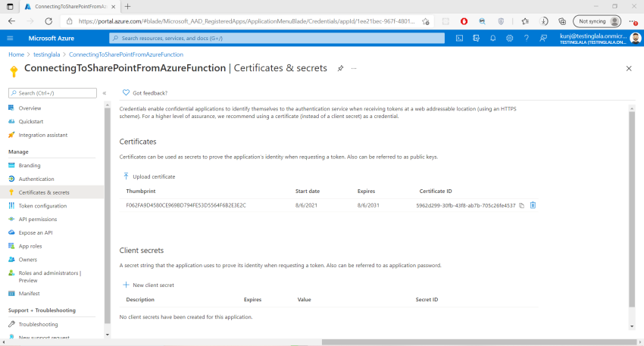Open Token configuration
This screenshot has width=644, height=346.
42,206
